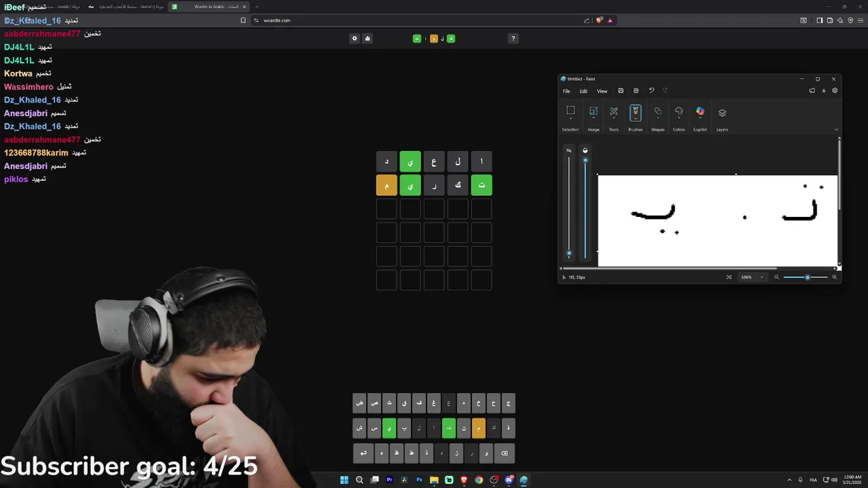Click the ض key on Wordle keyboard
868x488 pixels.
point(359,403)
